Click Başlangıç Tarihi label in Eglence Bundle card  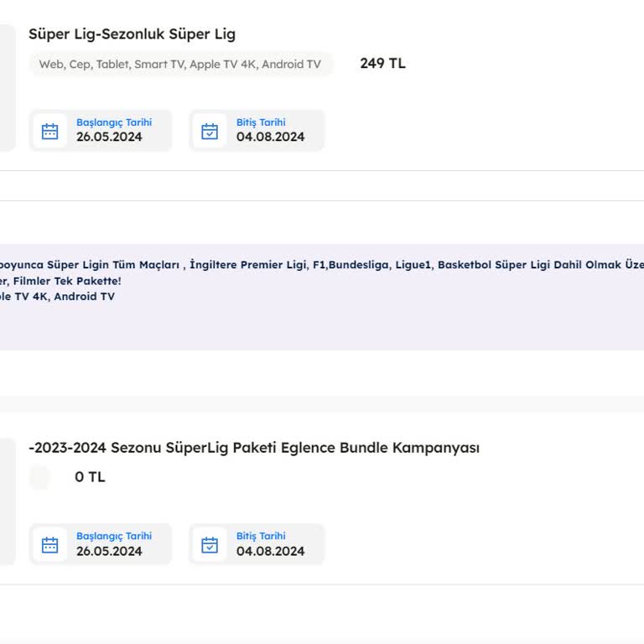click(114, 537)
